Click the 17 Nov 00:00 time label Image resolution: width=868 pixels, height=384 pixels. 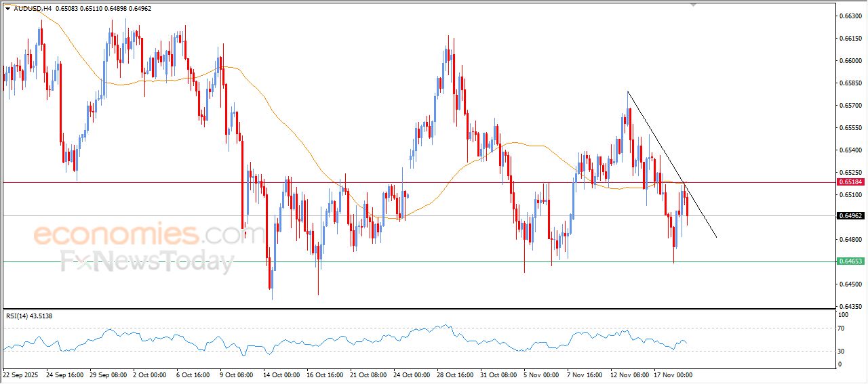[673, 374]
